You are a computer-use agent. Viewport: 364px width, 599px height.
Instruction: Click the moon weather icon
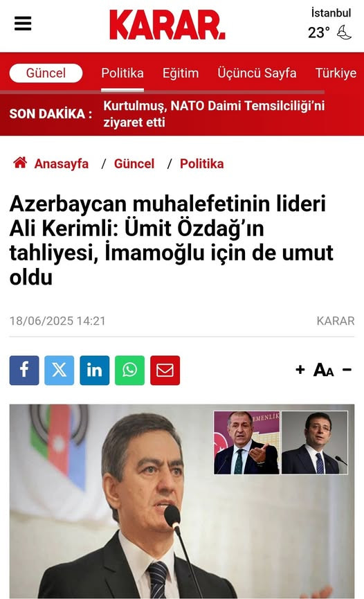click(x=344, y=33)
